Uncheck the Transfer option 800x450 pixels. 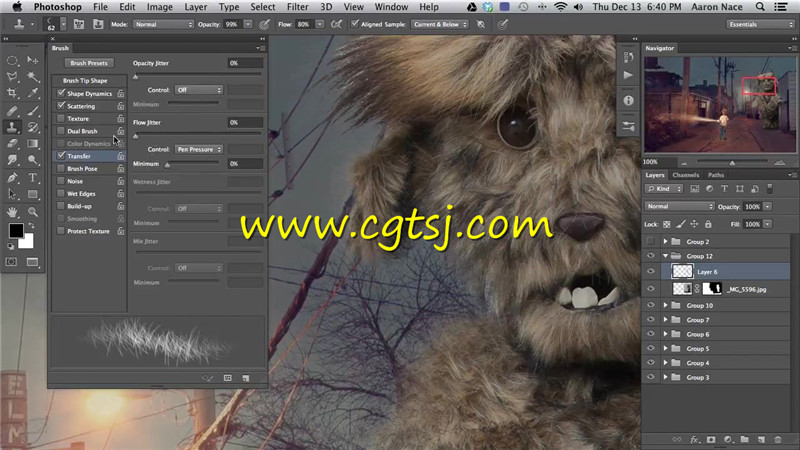[x=61, y=156]
